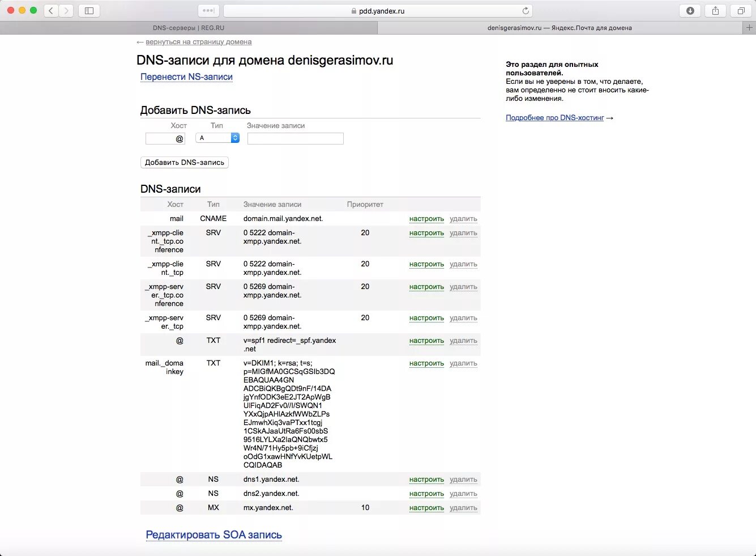Screen dimensions: 756x556
Task: Click the v=spf1 redirect=_spf.yandex.net value
Action: click(x=289, y=345)
